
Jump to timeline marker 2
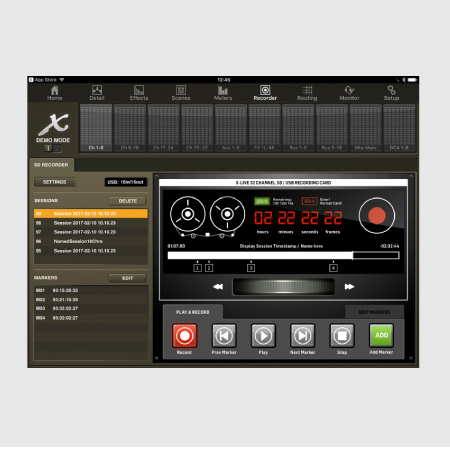(209, 268)
